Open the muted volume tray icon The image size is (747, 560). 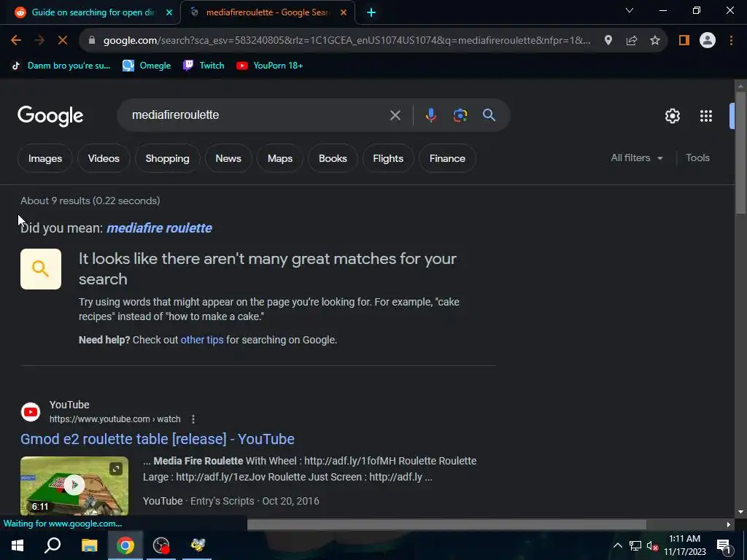pos(652,545)
